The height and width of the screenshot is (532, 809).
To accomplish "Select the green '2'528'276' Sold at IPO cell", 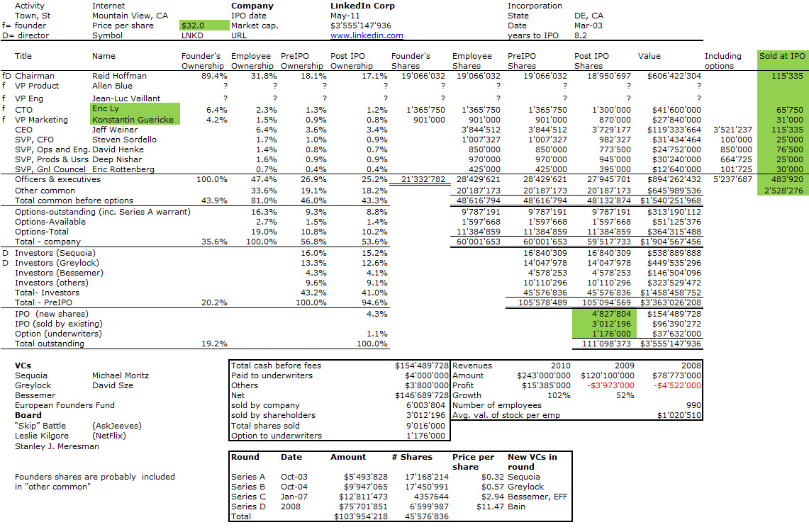I will (782, 191).
